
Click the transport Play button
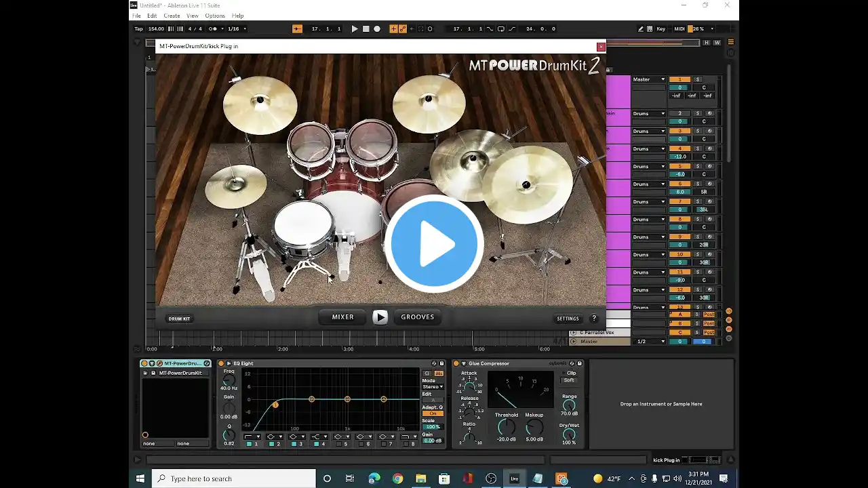coord(355,29)
